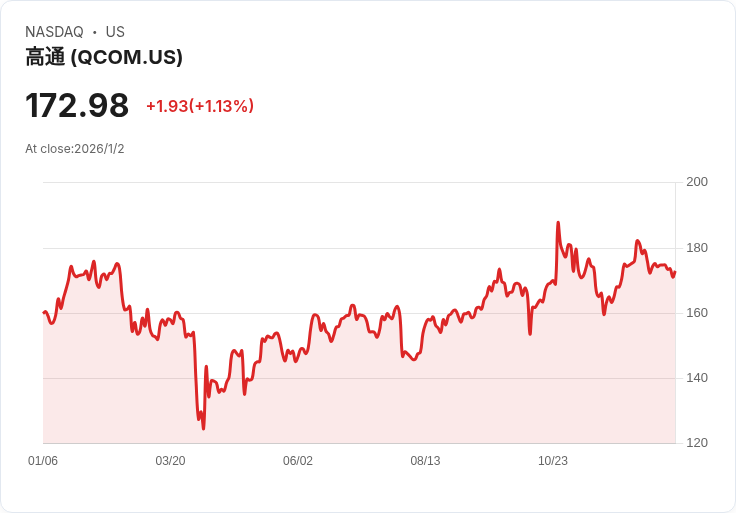Click the 160 price axis label
736x513 pixels.
coord(697,313)
